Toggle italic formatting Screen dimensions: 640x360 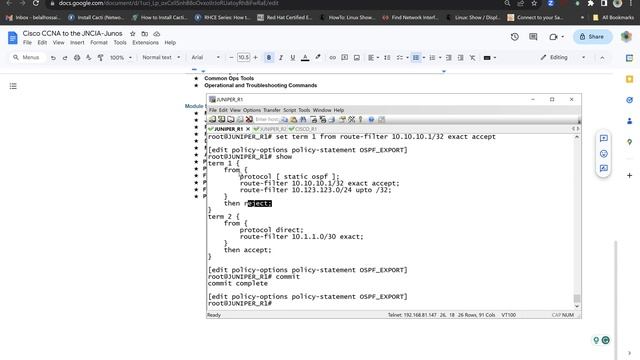pos(281,58)
